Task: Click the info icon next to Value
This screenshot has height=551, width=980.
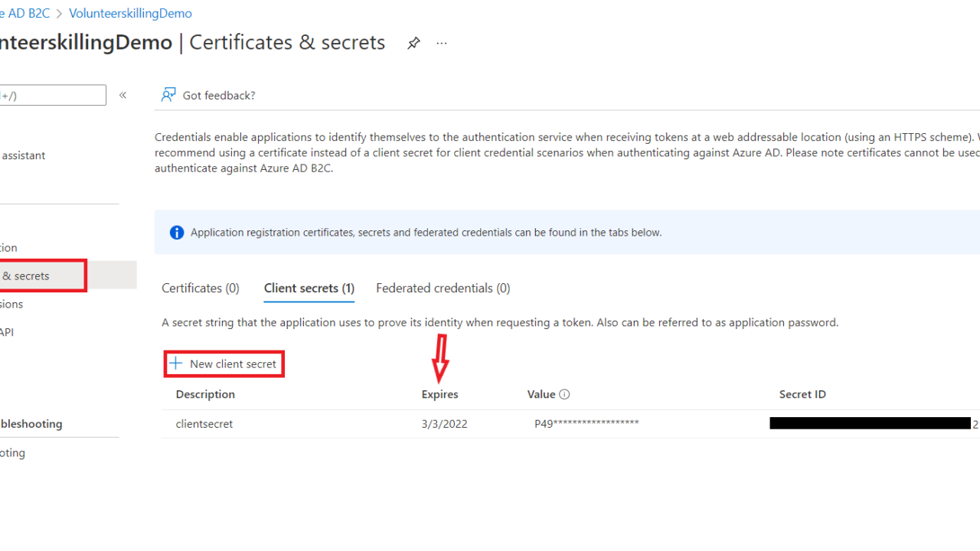Action: pyautogui.click(x=565, y=395)
